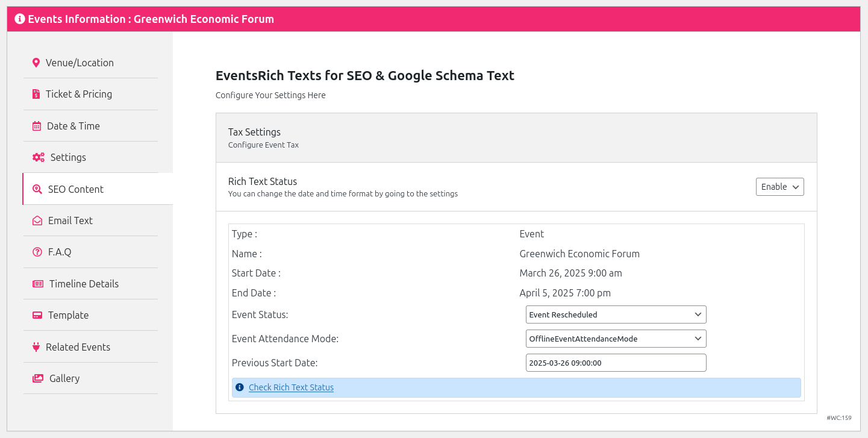Viewport: 868px width, 438px height.
Task: Click the info icon beside Check Rich Text Status
Action: click(240, 387)
